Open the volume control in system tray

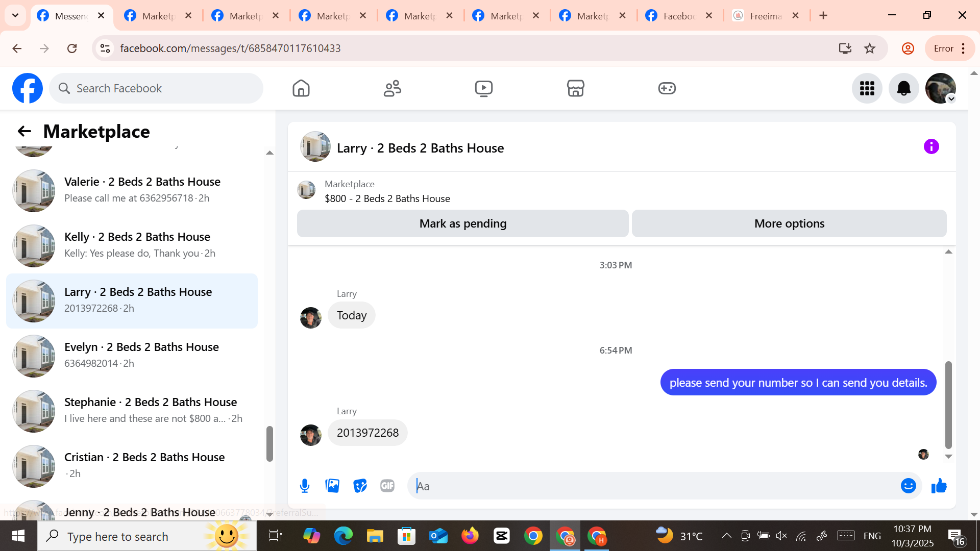click(x=781, y=536)
